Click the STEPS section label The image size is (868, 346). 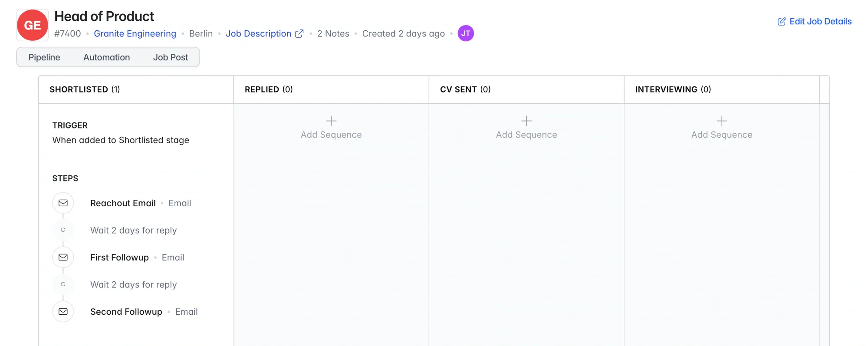(65, 178)
